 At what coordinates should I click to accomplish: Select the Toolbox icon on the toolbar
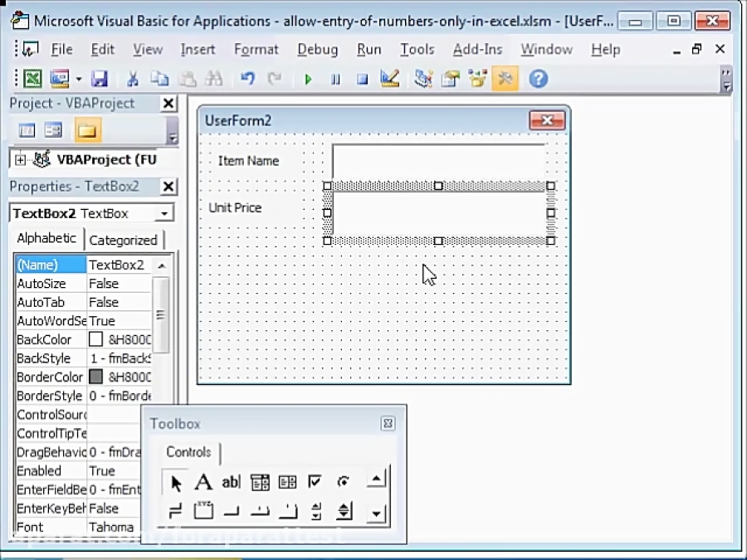point(506,79)
